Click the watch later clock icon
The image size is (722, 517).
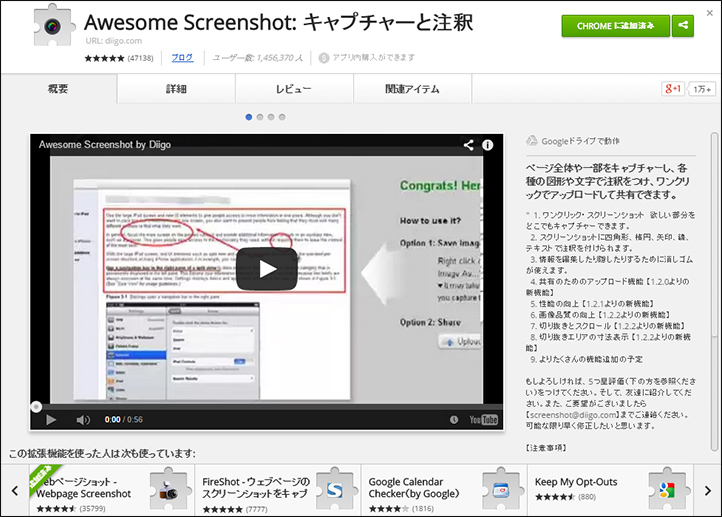pos(454,419)
